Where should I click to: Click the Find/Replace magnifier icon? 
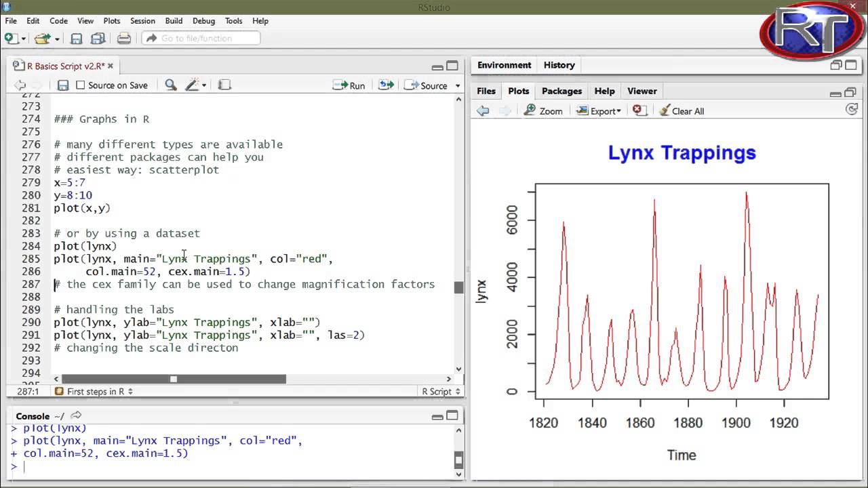[x=171, y=85]
